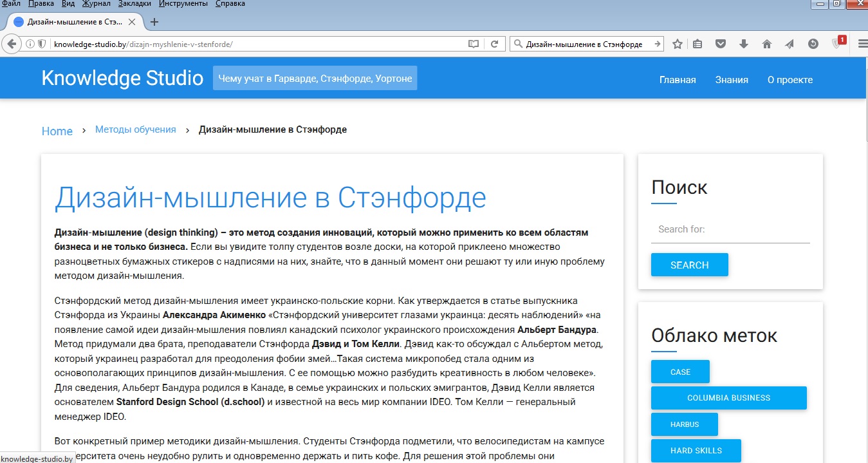Open the downloads arrow panel
The height and width of the screenshot is (463, 868).
coord(744,44)
